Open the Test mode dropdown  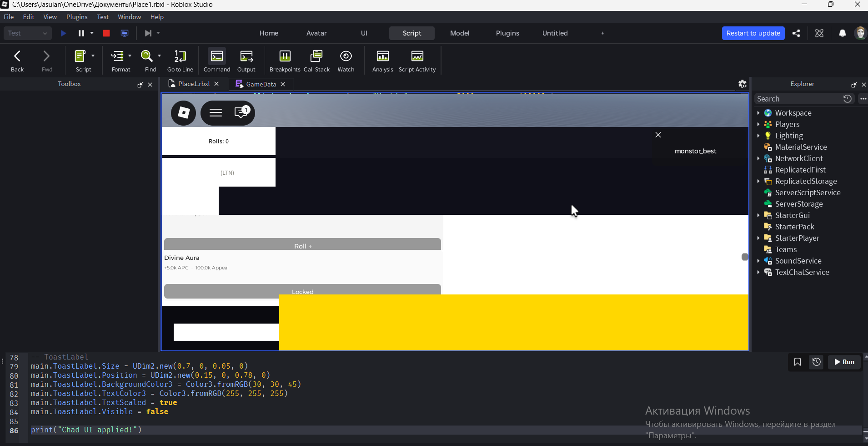[x=27, y=33]
